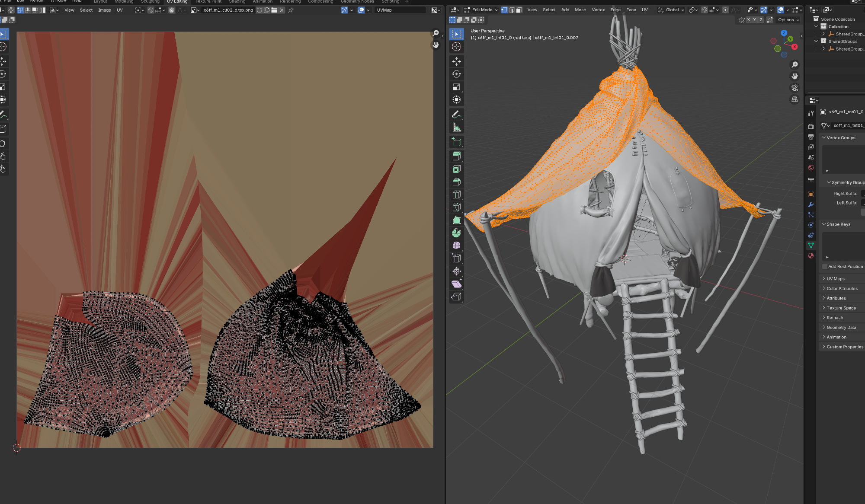Viewport: 865px width, 504px height.
Task: Select the UV editor Grab sculpt tool
Action: [x=3, y=144]
